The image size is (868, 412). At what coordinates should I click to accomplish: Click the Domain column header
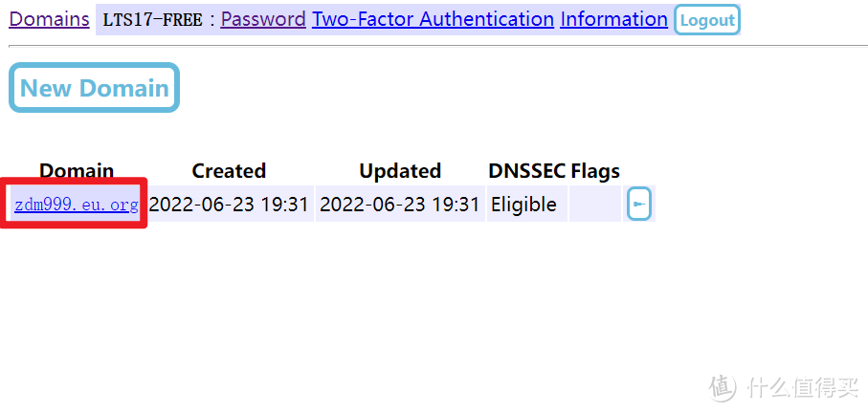coord(77,171)
